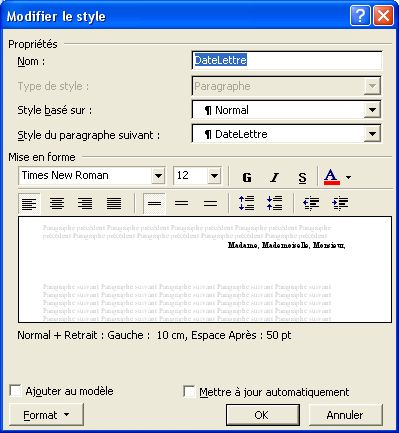Viewport: 399px width, 433px height.
Task: Click the Annuler button
Action: (x=345, y=415)
